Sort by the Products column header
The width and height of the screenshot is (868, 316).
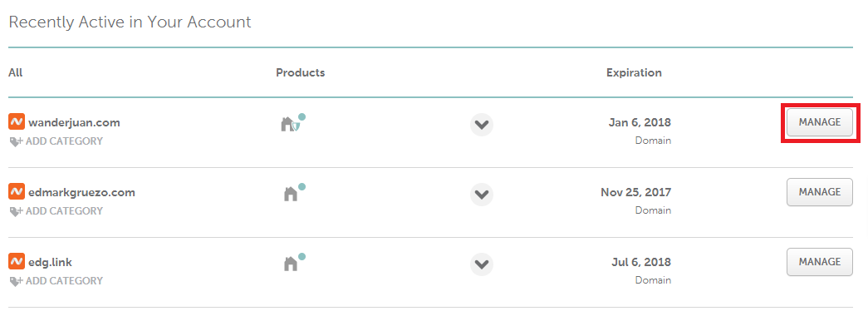coord(301,72)
